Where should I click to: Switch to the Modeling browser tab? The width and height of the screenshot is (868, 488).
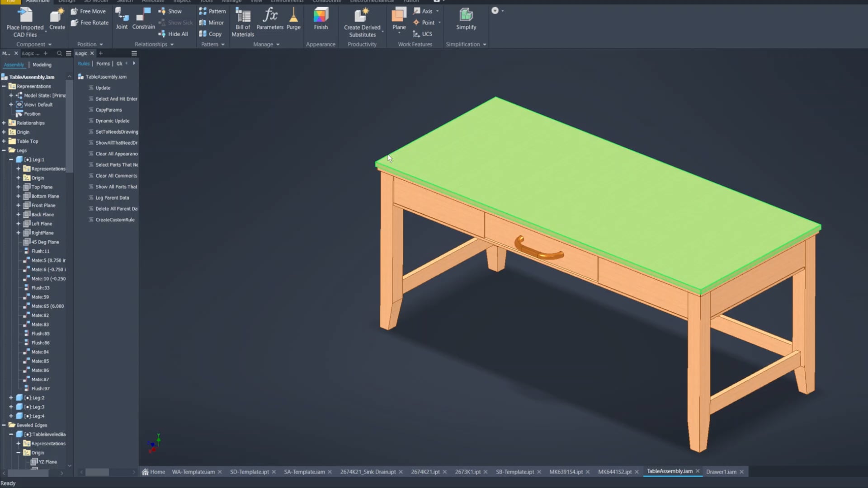coord(42,65)
